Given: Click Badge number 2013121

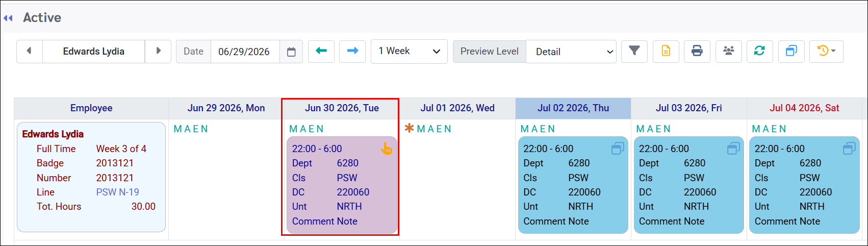Looking at the screenshot, I should [x=115, y=163].
